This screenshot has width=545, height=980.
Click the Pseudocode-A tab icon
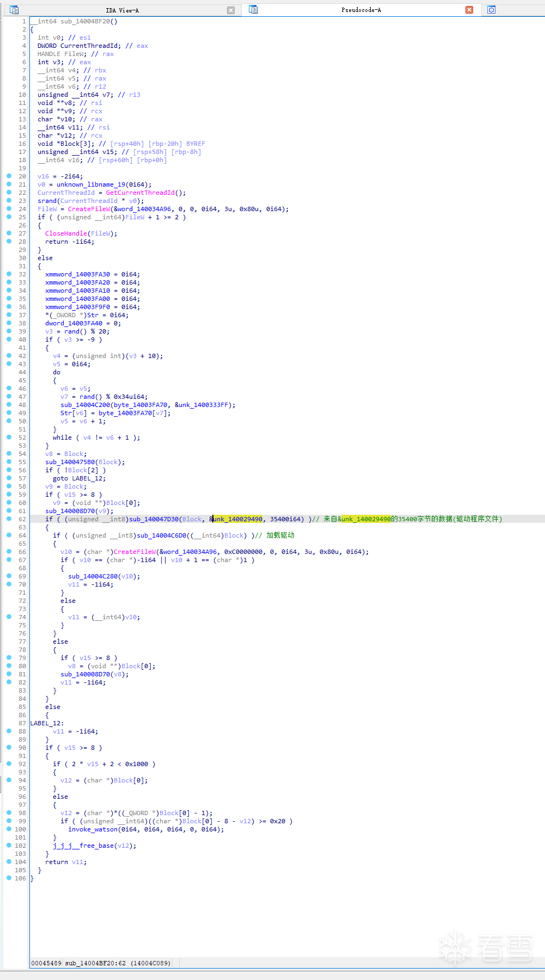253,10
